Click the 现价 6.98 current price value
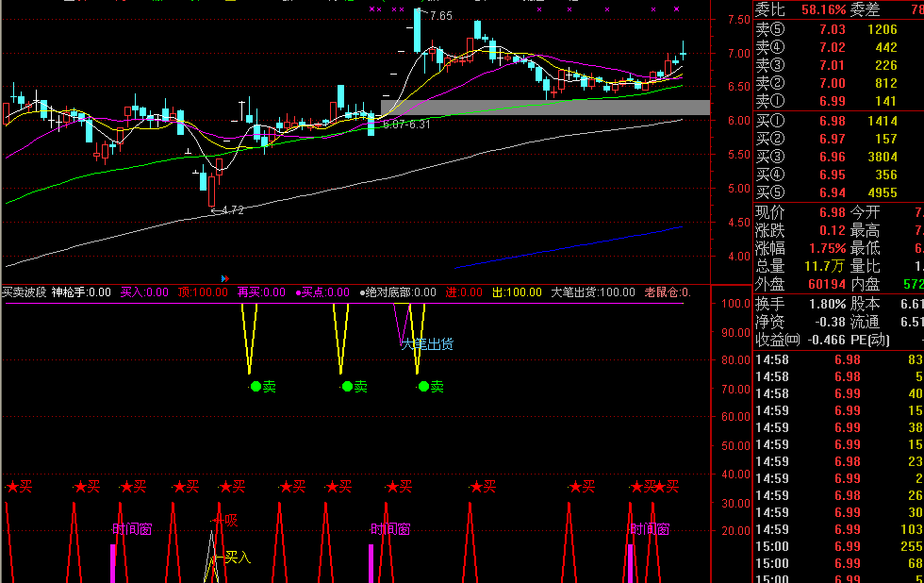This screenshot has height=583, width=924. point(832,212)
